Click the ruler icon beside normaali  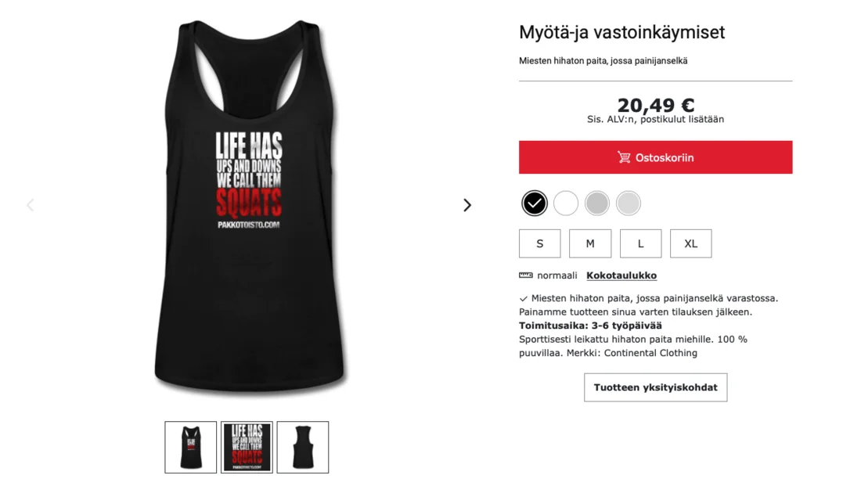(x=525, y=275)
